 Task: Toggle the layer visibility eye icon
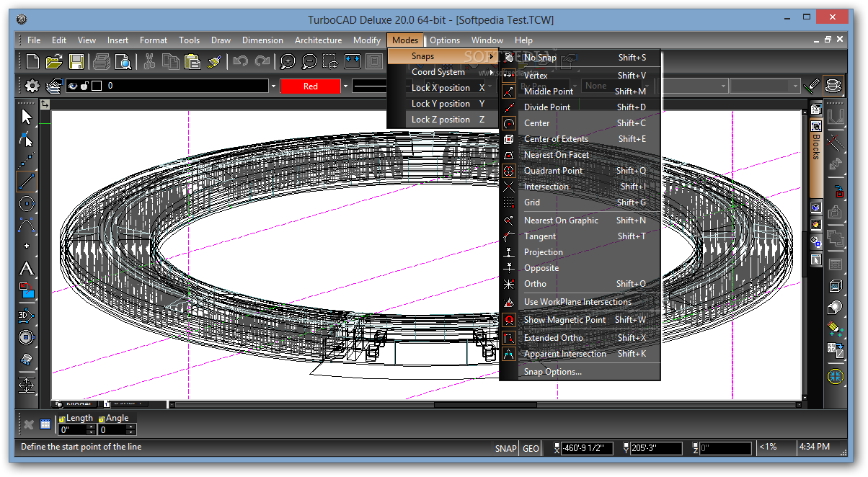click(x=72, y=86)
